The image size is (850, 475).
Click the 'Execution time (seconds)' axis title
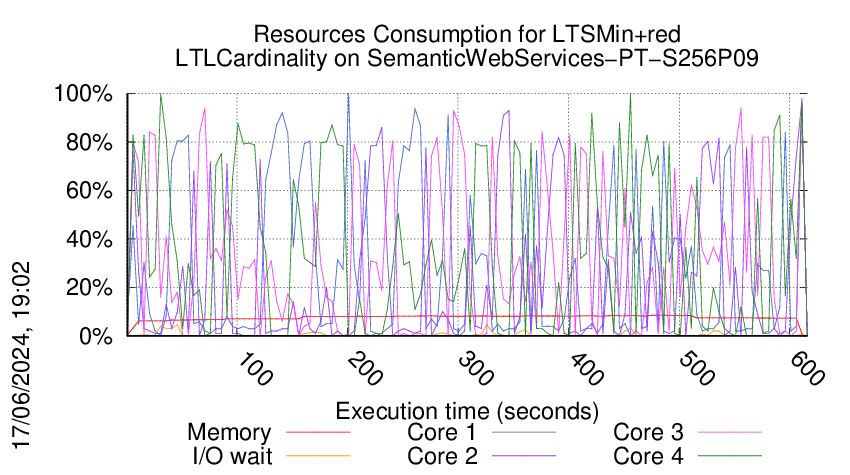467,411
